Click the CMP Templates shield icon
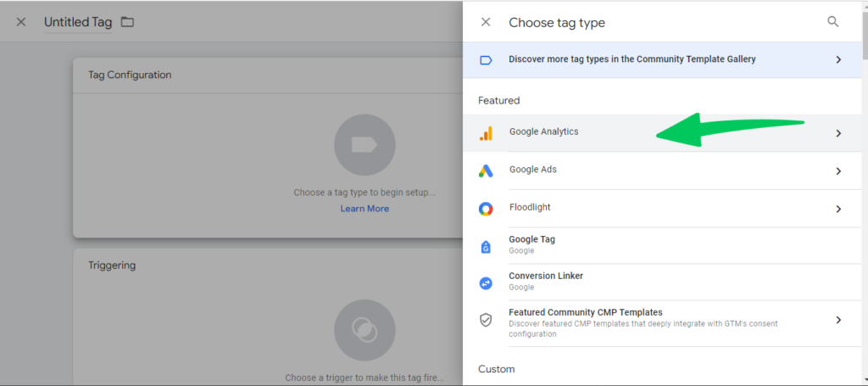 pyautogui.click(x=486, y=320)
